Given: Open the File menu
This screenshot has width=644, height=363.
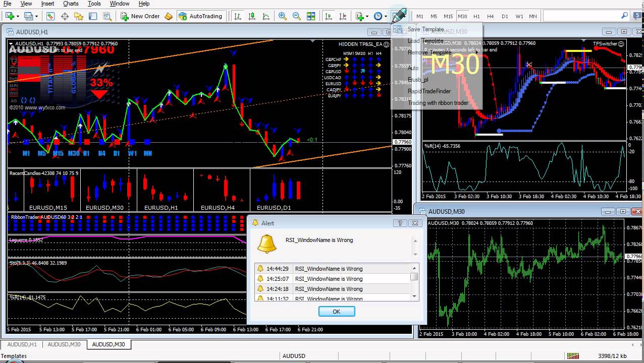Looking at the screenshot, I should (x=7, y=4).
